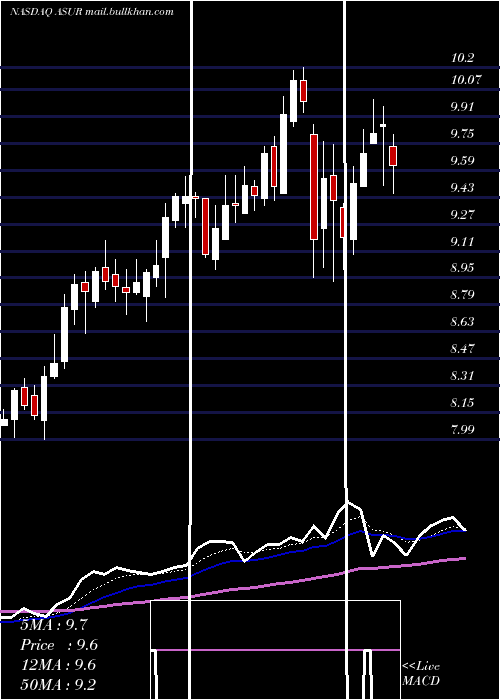Click the 9.91 price axis label
500x700 pixels.
click(462, 107)
